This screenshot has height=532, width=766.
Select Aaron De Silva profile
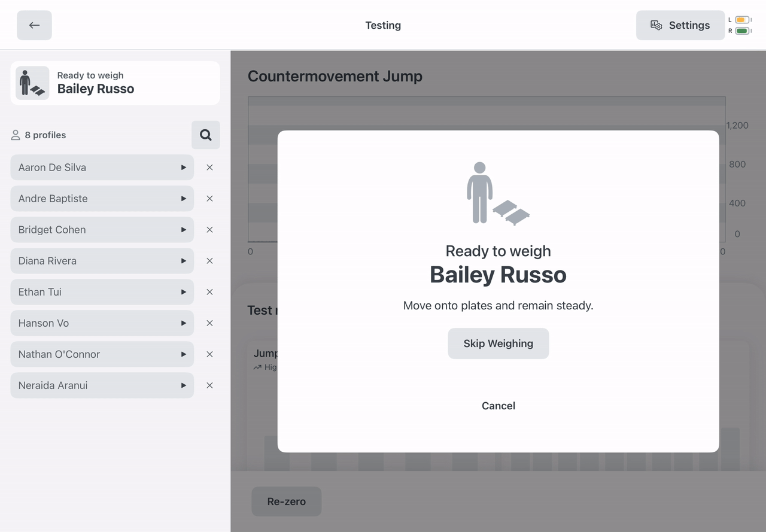tap(102, 168)
